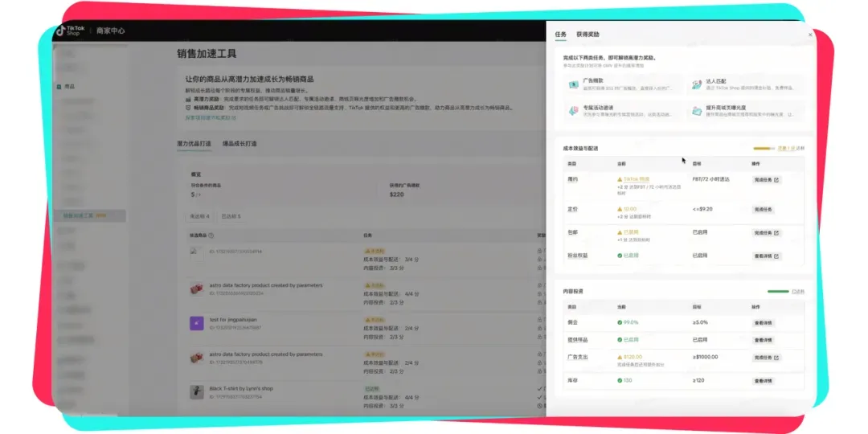Select the 任务 tab in the panel
868x434 pixels.
coord(561,35)
